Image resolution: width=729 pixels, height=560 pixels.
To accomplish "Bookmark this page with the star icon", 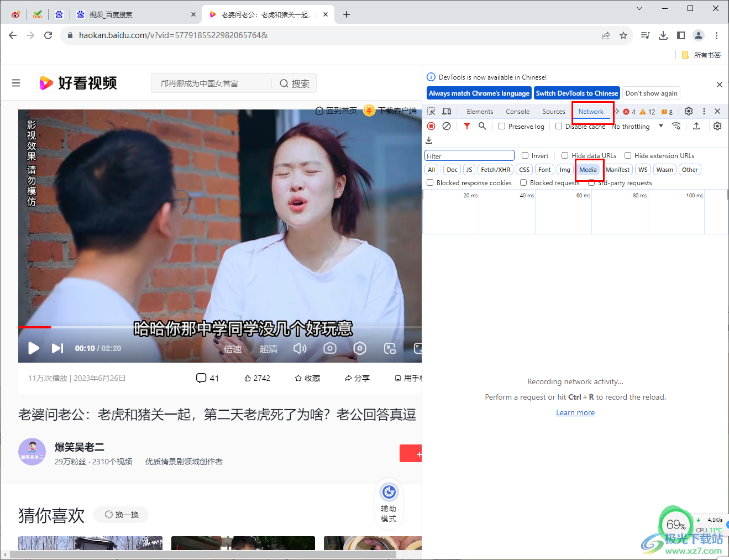I will (x=623, y=35).
